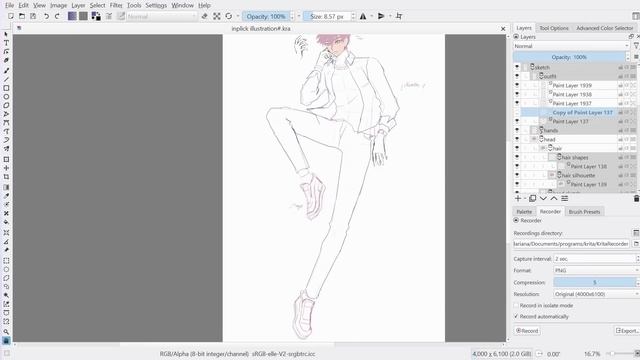This screenshot has height=360, width=640.
Task: Open add-layer dropdown arrow beside plus
Action: pos(525,198)
